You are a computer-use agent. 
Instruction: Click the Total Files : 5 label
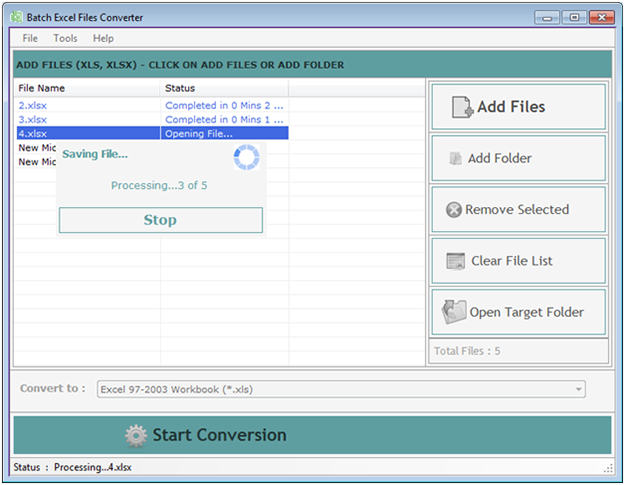467,351
